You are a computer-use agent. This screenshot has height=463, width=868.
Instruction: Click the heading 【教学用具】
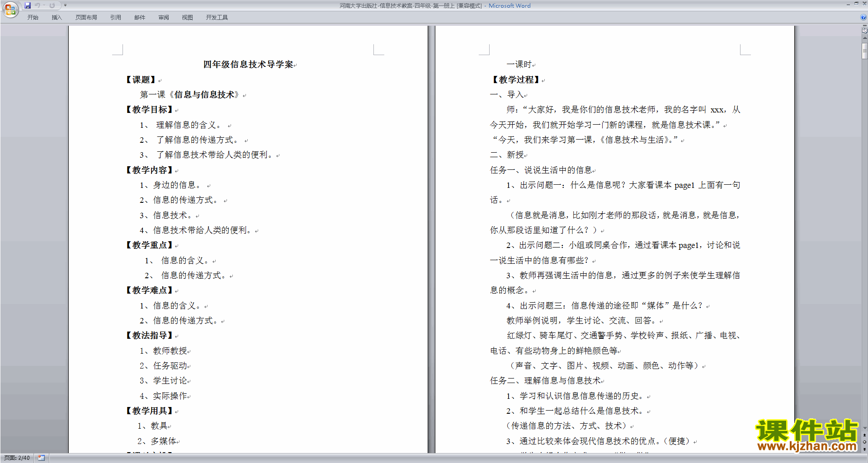pyautogui.click(x=150, y=411)
